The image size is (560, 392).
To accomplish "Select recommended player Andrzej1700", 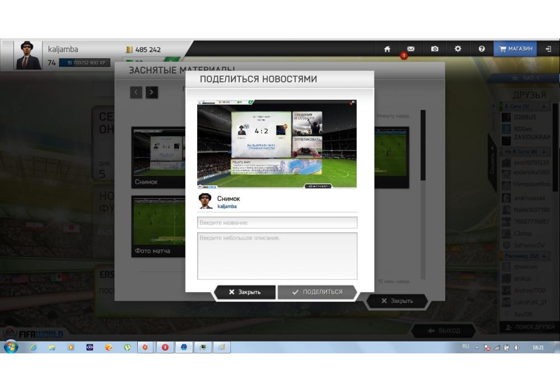I will tap(525, 291).
